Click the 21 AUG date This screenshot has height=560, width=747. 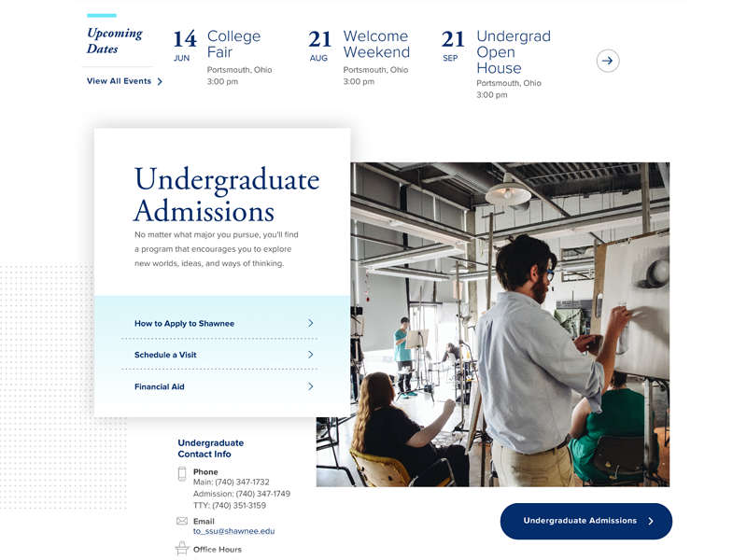point(319,46)
